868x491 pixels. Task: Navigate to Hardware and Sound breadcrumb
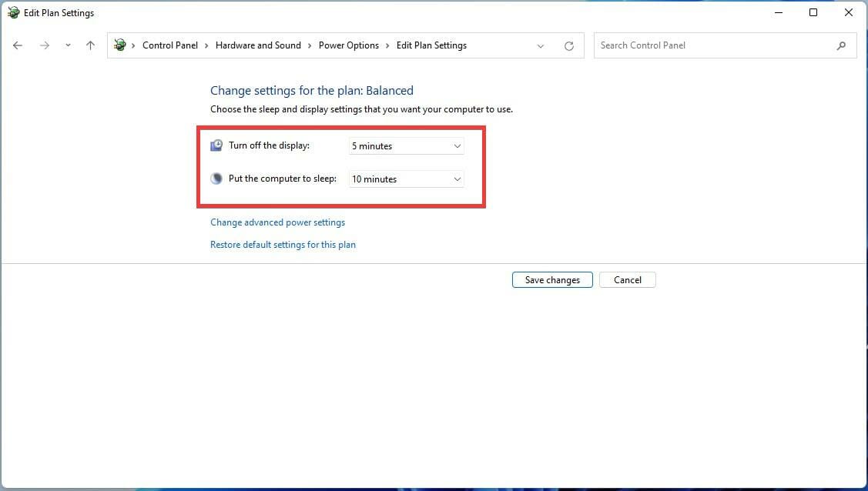tap(258, 45)
